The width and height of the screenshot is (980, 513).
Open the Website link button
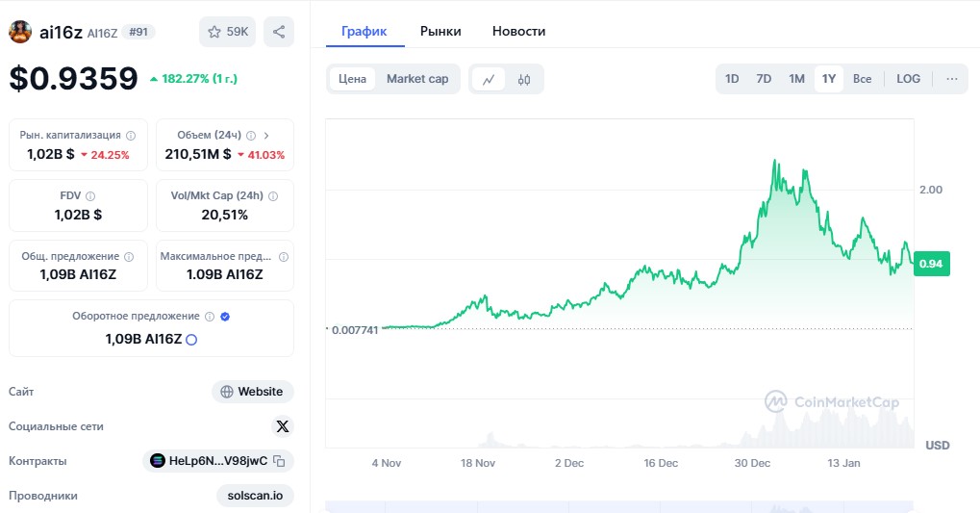[253, 392]
